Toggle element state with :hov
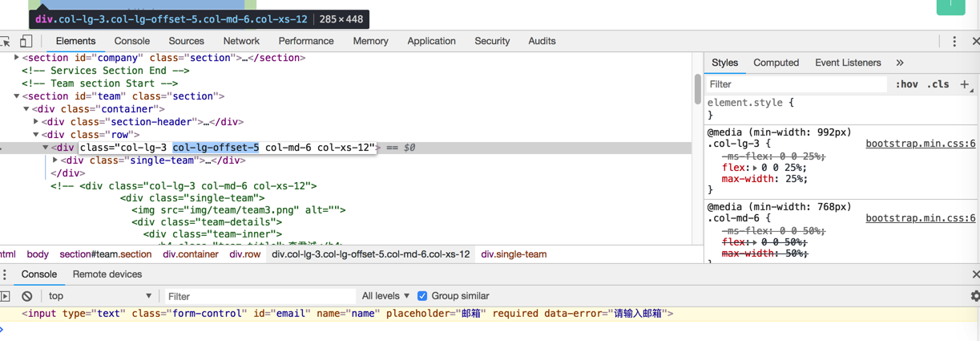The image size is (980, 341). pyautogui.click(x=907, y=84)
